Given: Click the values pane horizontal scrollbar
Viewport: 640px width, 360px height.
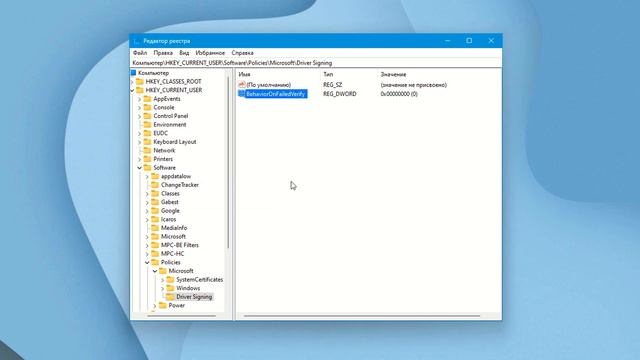Looking at the screenshot, I should point(362,316).
